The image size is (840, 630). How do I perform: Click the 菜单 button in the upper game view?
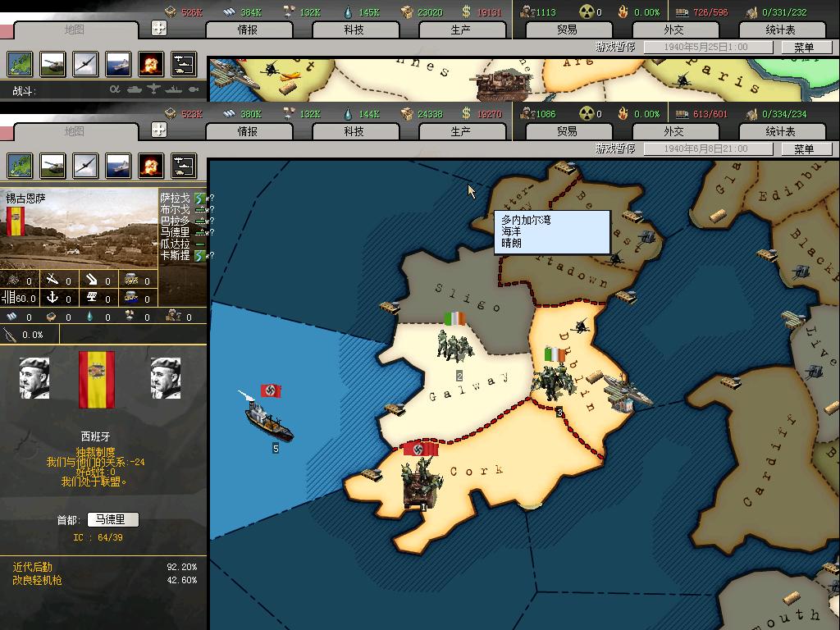tap(806, 47)
